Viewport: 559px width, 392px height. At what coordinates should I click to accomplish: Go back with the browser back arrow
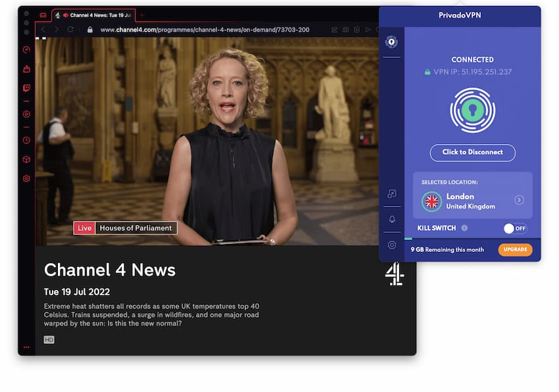(x=43, y=30)
